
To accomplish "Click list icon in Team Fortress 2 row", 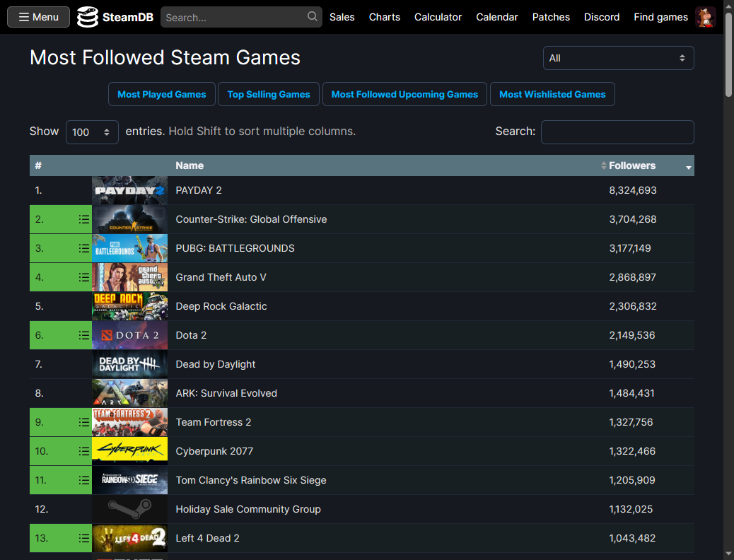I will tap(83, 422).
